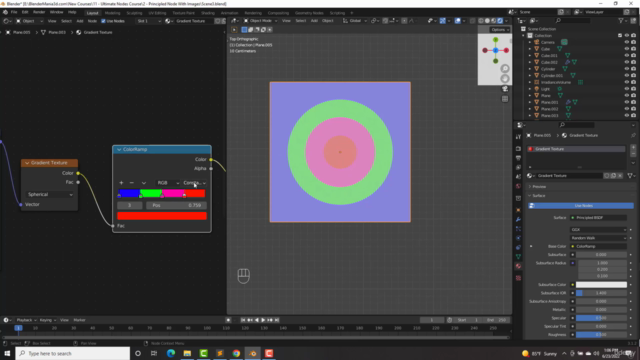This screenshot has height=360, width=640.
Task: Open the Particles properties tab icon
Action: coord(518,229)
